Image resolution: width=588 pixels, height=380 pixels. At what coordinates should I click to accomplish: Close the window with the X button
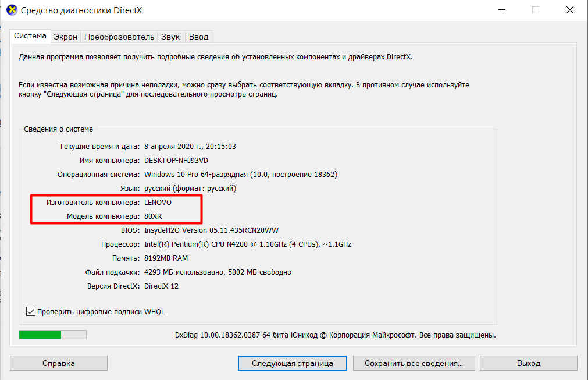pyautogui.click(x=569, y=10)
